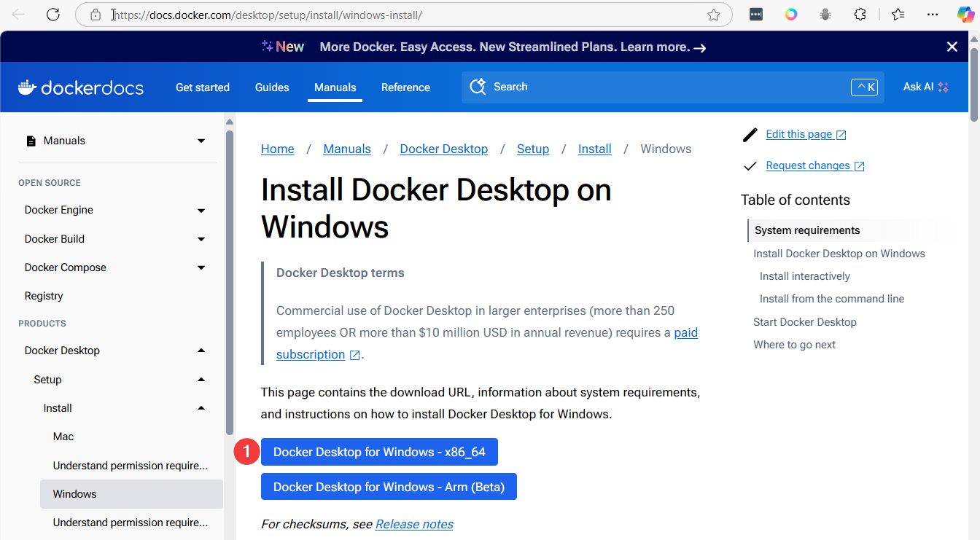Go to Home breadcrumb
This screenshot has width=980, height=540.
278,149
